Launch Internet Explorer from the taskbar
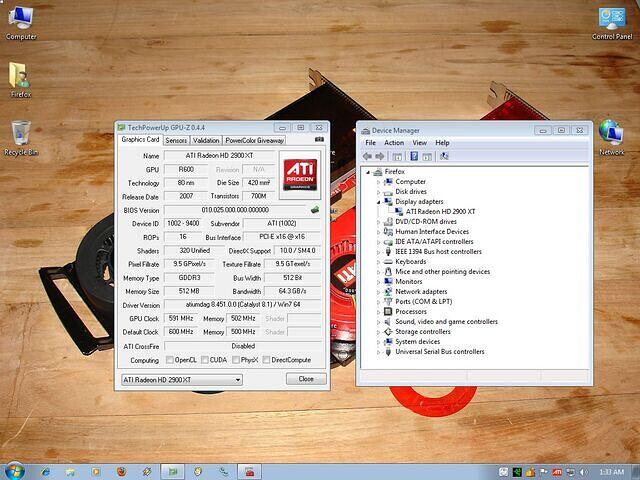Viewport: 640px width, 480px height. (x=45, y=472)
